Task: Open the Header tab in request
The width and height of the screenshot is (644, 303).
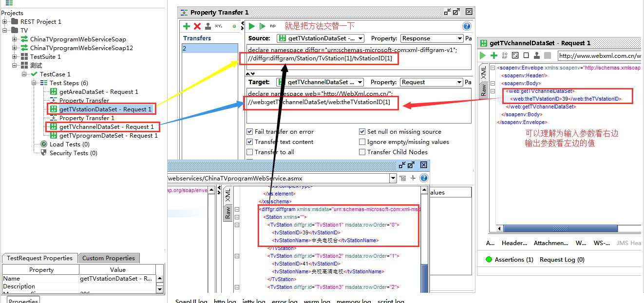Action: click(514, 243)
